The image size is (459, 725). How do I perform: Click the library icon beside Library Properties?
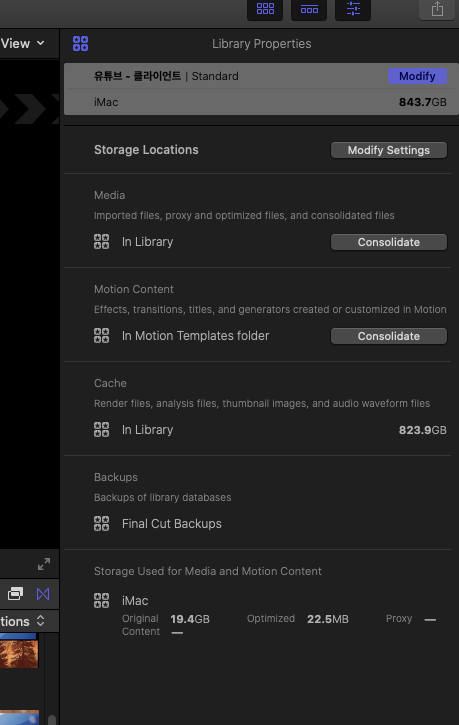point(80,43)
